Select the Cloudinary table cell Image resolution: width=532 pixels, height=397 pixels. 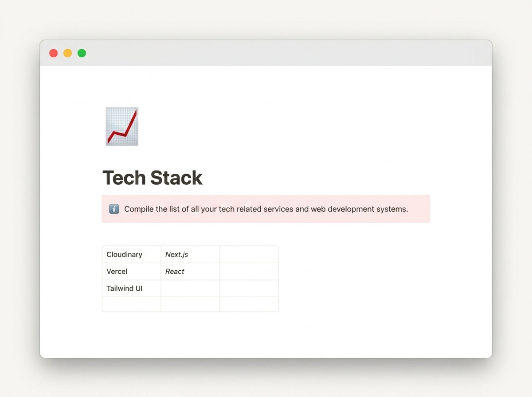[x=132, y=254]
